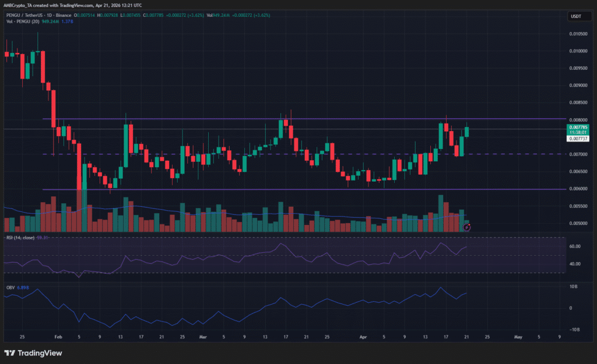The height and width of the screenshot is (364, 597).
Task: Click the low value L0.007455
Action: click(x=130, y=15)
